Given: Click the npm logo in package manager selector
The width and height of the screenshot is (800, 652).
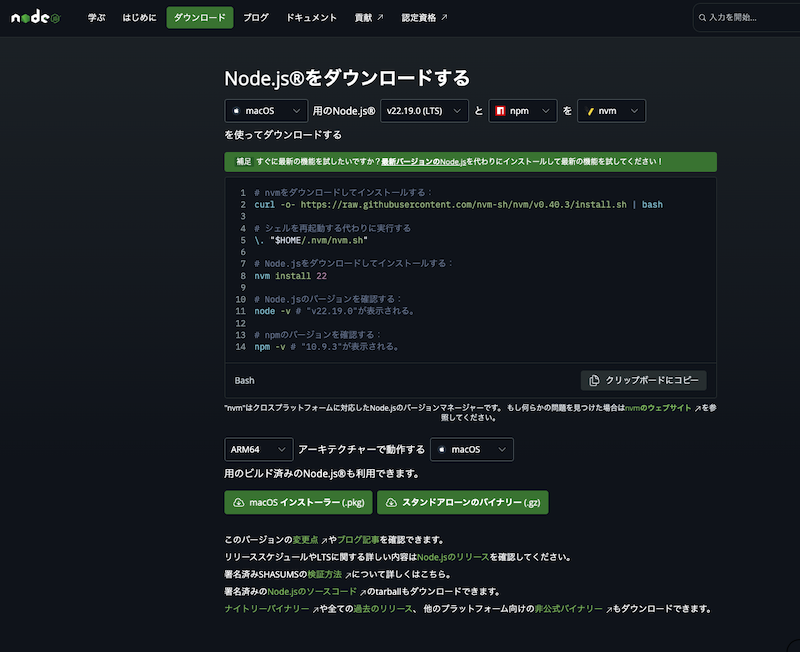Looking at the screenshot, I should point(501,111).
